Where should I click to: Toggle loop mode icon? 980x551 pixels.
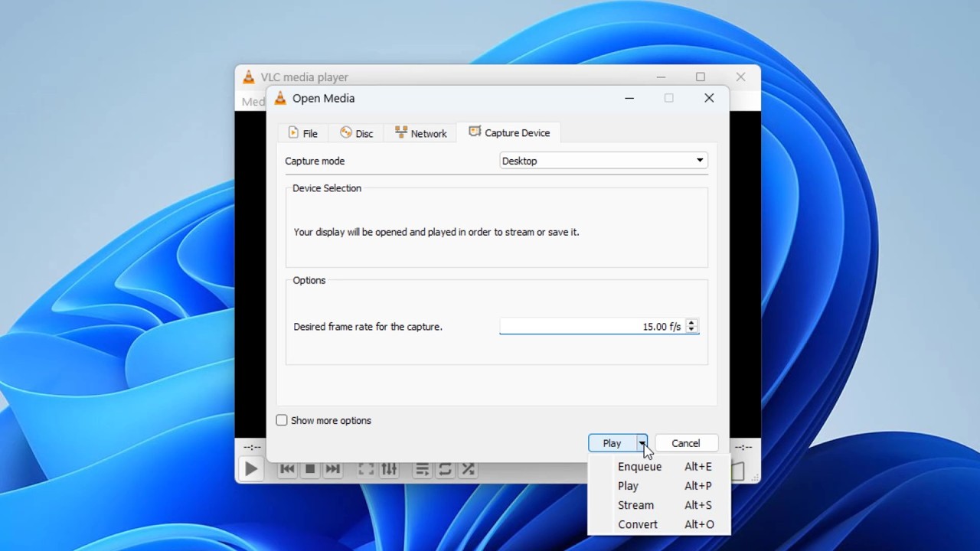pos(445,469)
